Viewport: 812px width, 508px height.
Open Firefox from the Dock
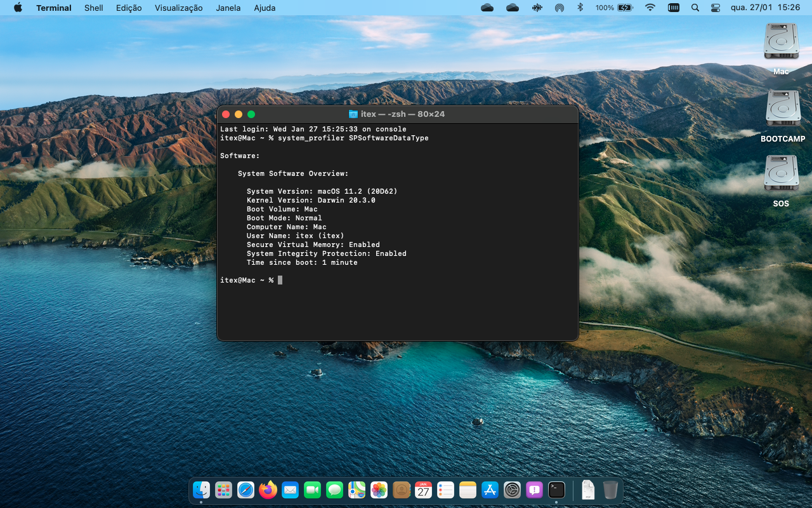click(x=268, y=490)
